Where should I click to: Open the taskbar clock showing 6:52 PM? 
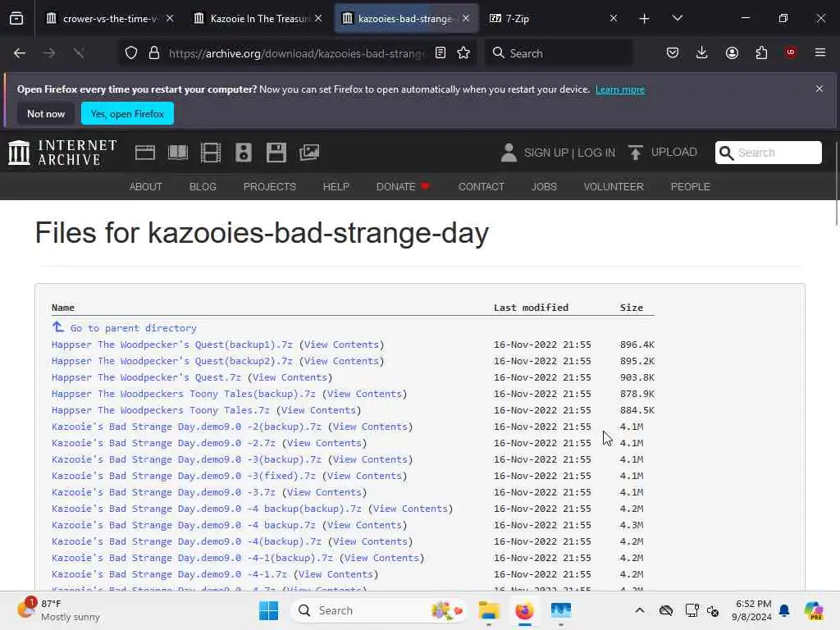pos(753,610)
